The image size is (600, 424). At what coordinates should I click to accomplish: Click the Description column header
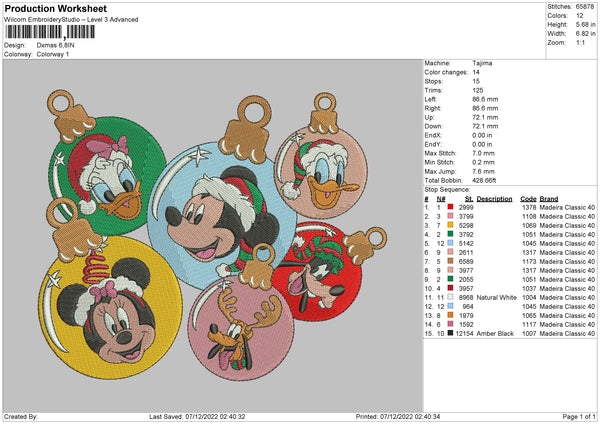tap(494, 199)
